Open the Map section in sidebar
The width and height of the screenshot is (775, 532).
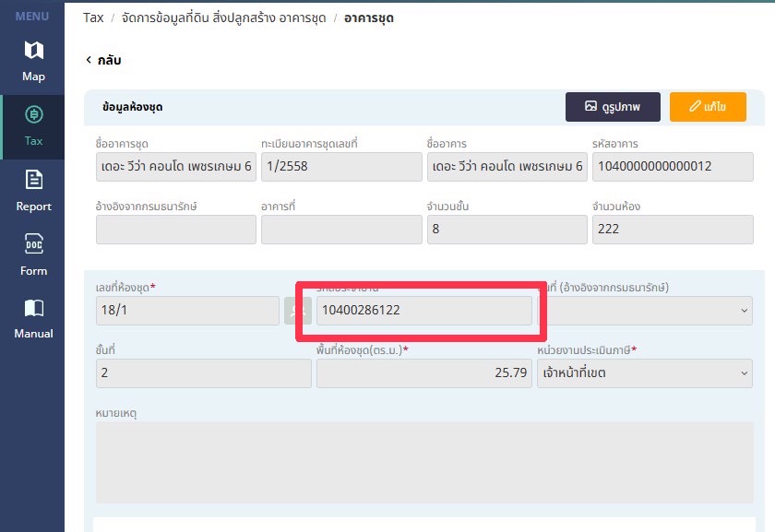coord(33,61)
